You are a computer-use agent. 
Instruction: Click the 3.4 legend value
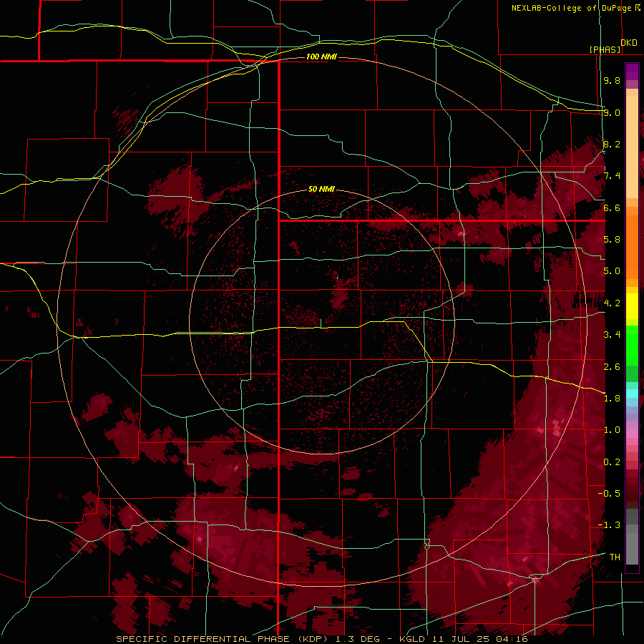click(x=612, y=335)
